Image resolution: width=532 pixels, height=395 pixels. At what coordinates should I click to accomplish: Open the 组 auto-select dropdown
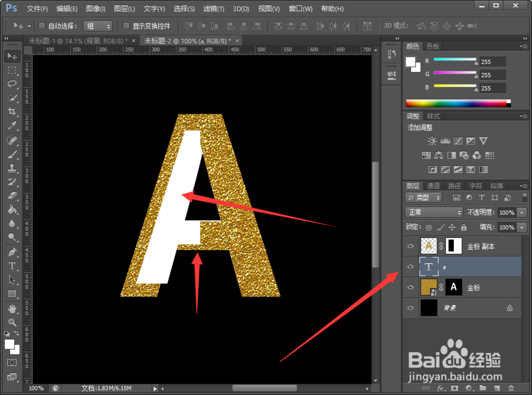pos(98,26)
